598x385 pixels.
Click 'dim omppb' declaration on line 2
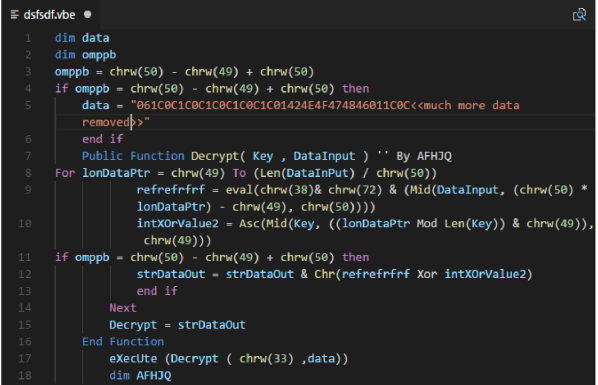(85, 55)
